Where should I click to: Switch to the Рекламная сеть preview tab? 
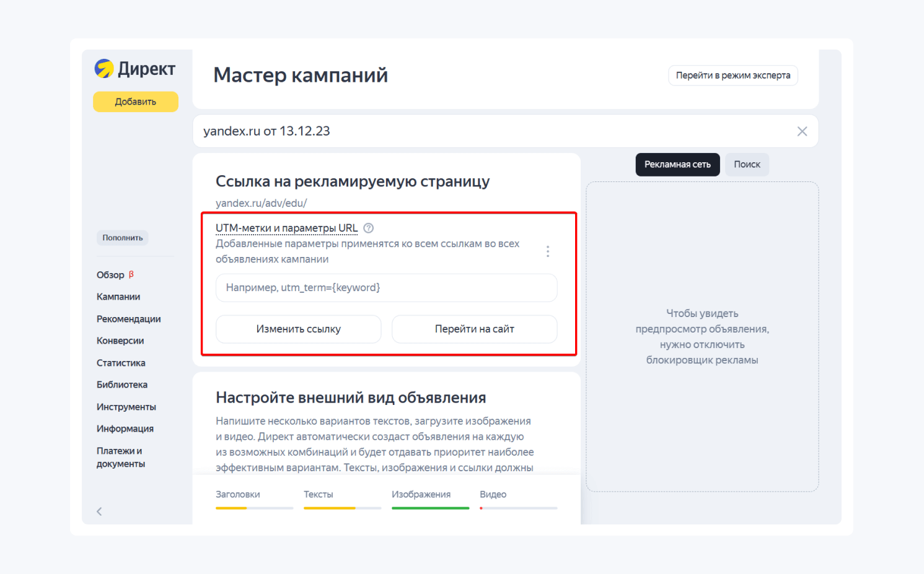[677, 165]
